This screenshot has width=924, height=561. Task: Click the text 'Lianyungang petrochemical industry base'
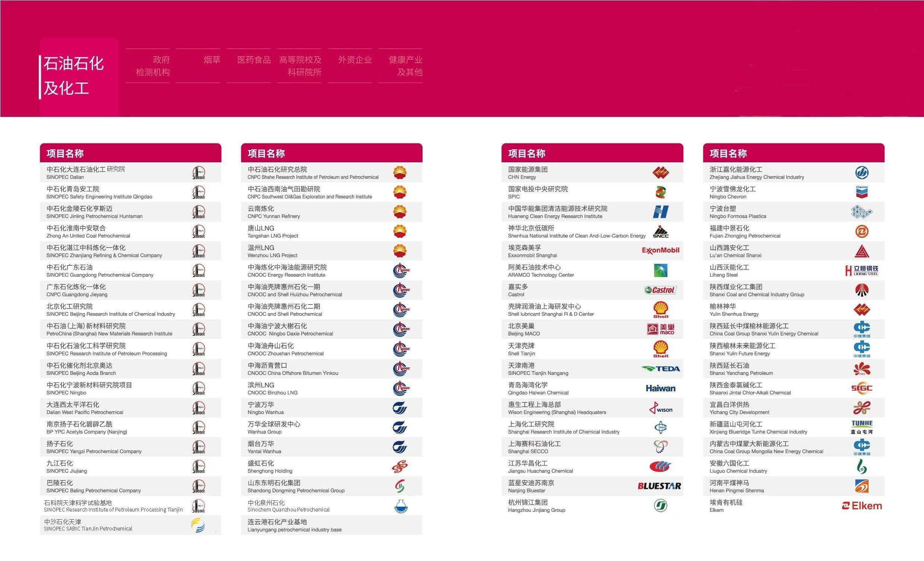pyautogui.click(x=294, y=529)
